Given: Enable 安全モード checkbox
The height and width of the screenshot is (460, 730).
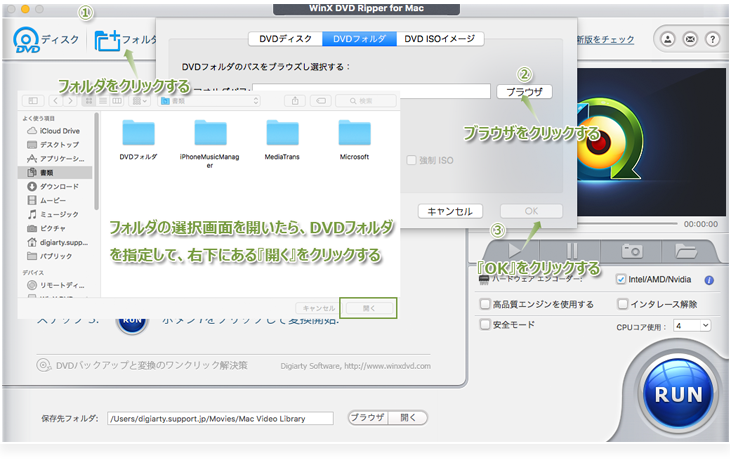Looking at the screenshot, I should (x=485, y=325).
